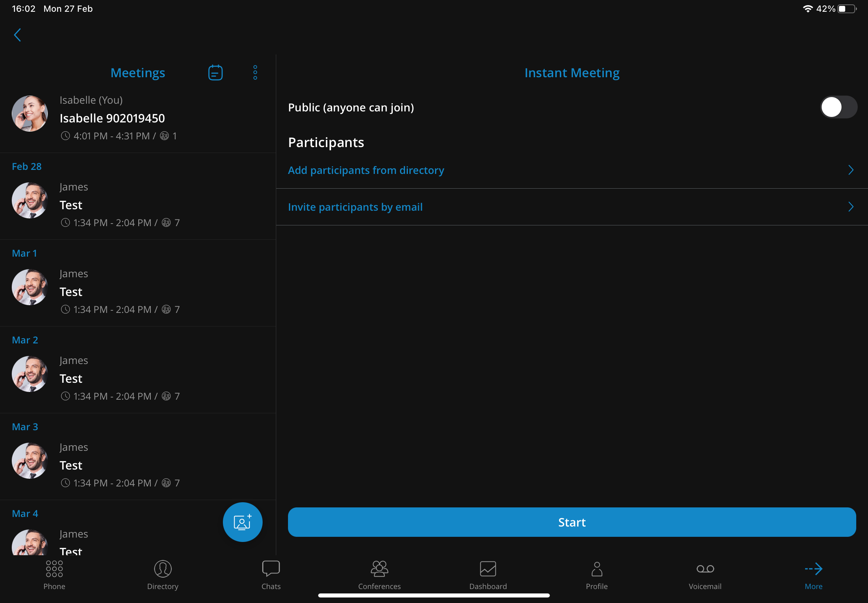
Task: Toggle Public anyone can join switch
Action: [x=837, y=107]
